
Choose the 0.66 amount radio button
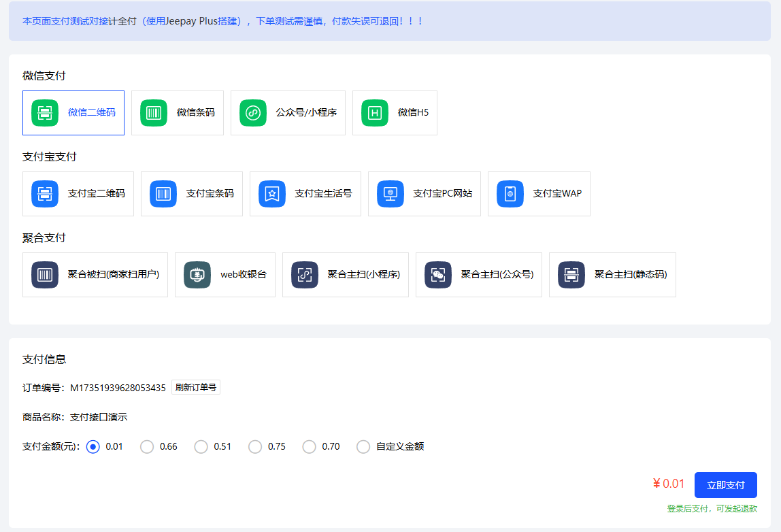point(147,447)
